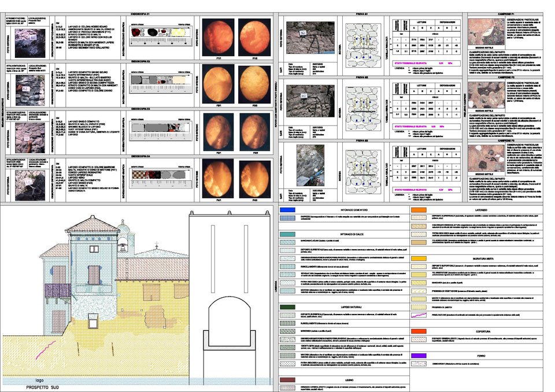The image size is (555, 392).
Task: Open the external wall photo for Prova M3
Action: (310, 165)
